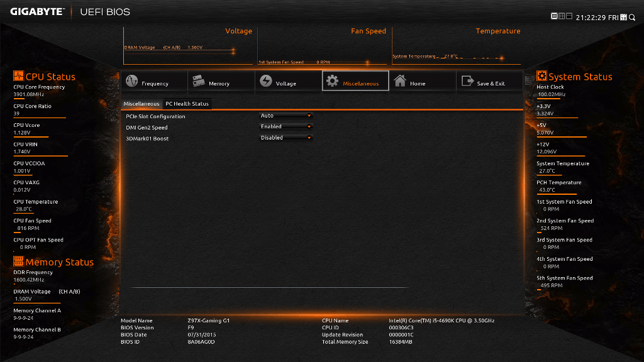Image resolution: width=644 pixels, height=362 pixels.
Task: Select the DMI Gen2 Speed label
Action: pos(147,128)
